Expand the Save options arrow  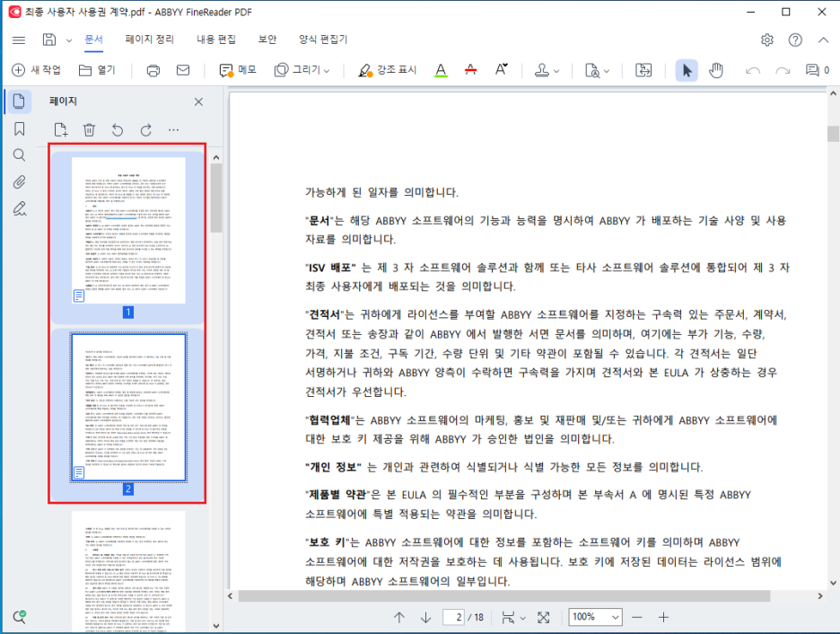click(68, 40)
